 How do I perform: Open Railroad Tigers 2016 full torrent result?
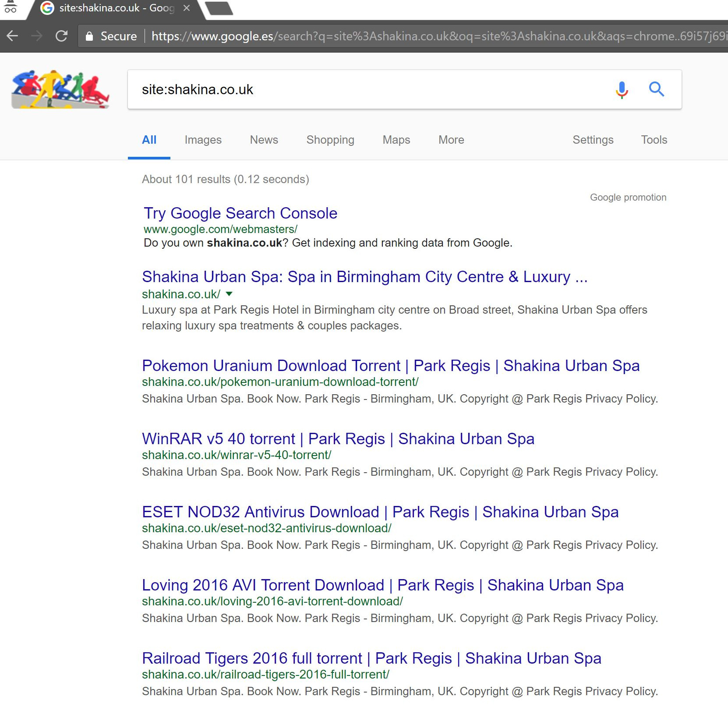[371, 658]
